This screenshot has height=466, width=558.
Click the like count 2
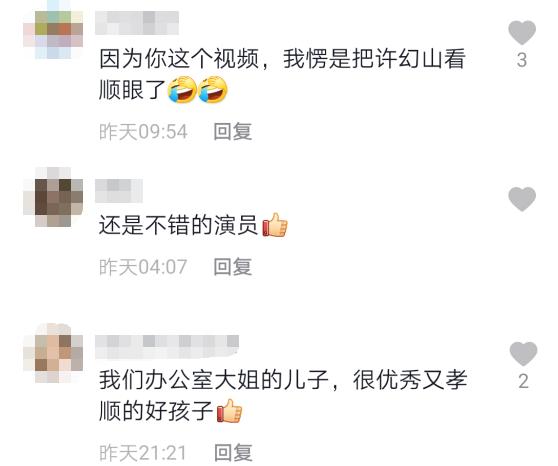[523, 381]
